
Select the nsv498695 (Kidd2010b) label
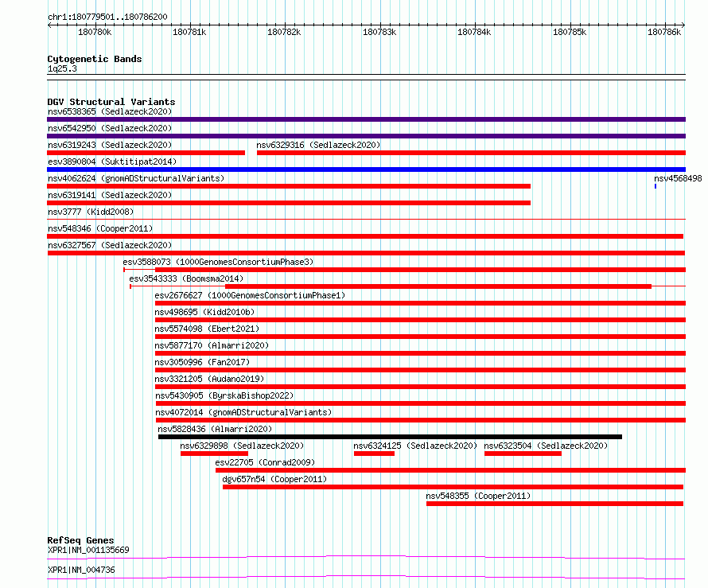tap(204, 312)
